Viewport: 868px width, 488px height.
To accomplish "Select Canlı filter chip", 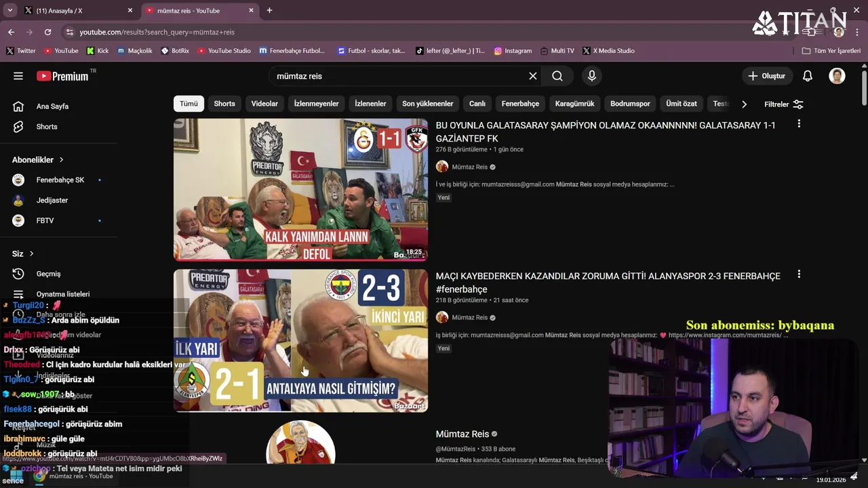I will pyautogui.click(x=477, y=104).
